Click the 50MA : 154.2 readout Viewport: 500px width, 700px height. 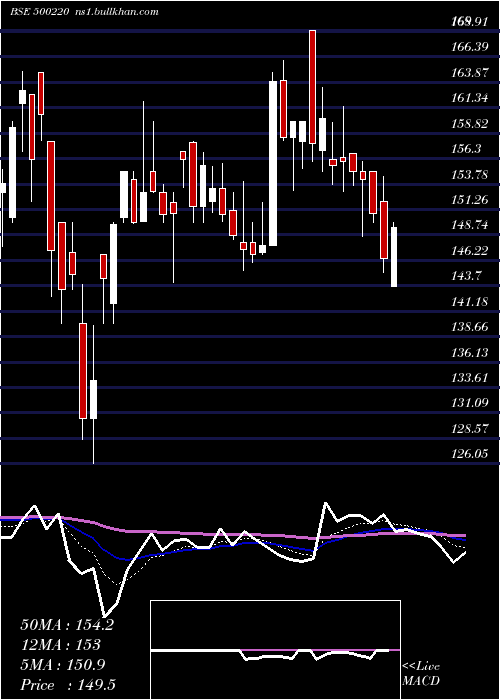click(x=67, y=625)
